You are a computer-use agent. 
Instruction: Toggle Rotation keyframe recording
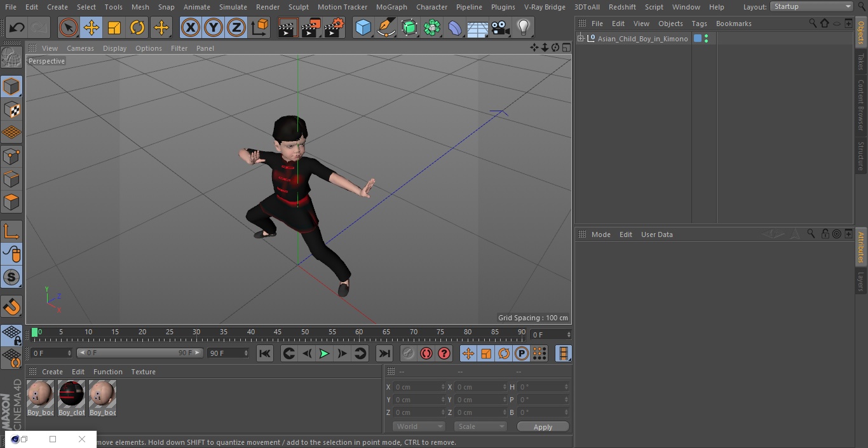point(504,353)
